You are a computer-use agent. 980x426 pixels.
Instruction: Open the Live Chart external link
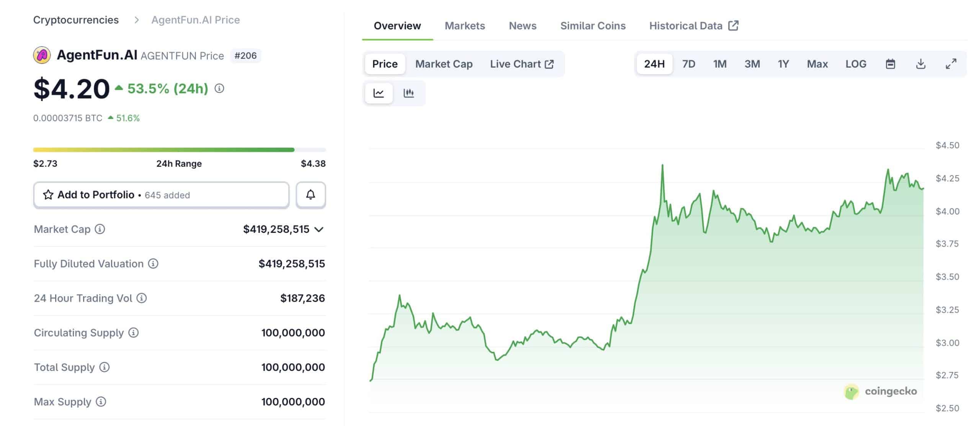click(x=522, y=64)
